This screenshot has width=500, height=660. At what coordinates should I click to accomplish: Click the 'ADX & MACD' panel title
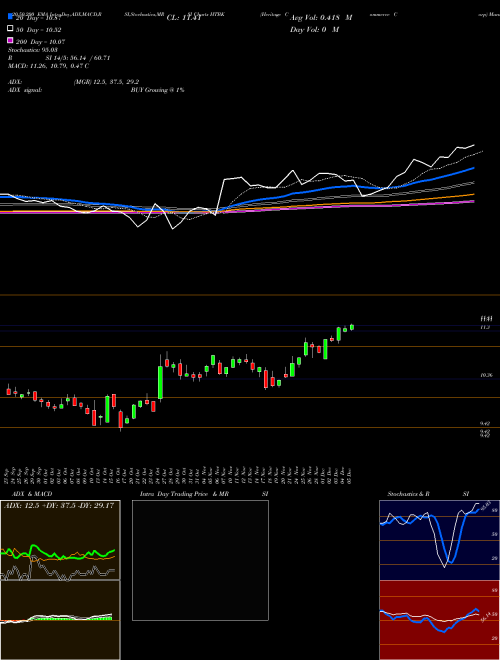[32, 494]
